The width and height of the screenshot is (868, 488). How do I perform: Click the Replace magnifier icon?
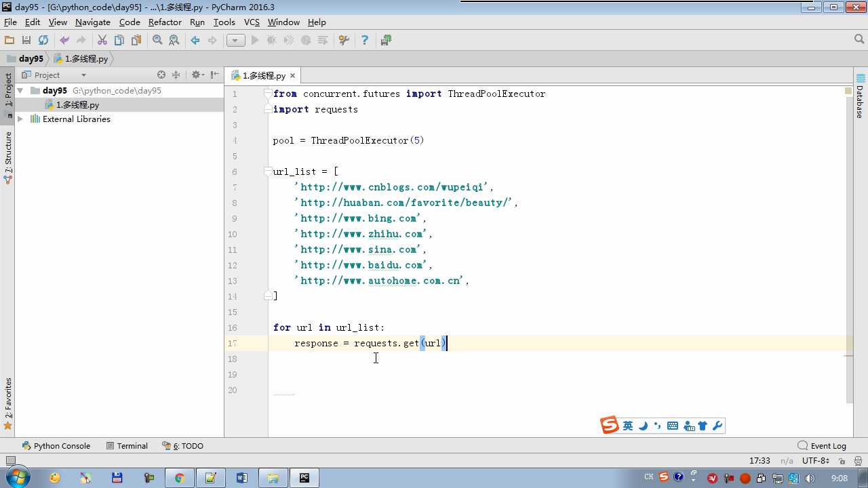tap(174, 41)
